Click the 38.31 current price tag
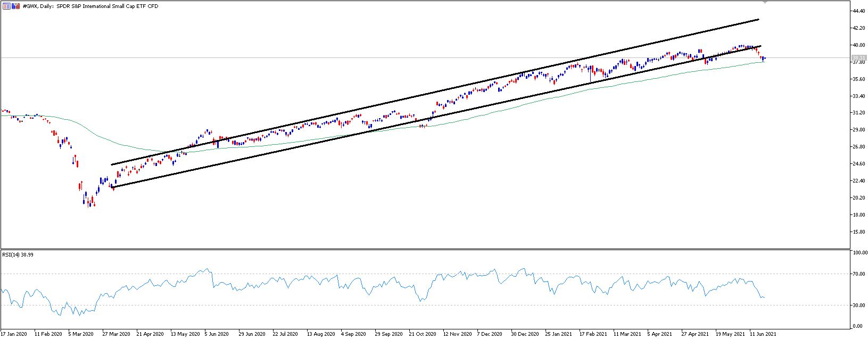This screenshot has width=868, height=339. 859,57
